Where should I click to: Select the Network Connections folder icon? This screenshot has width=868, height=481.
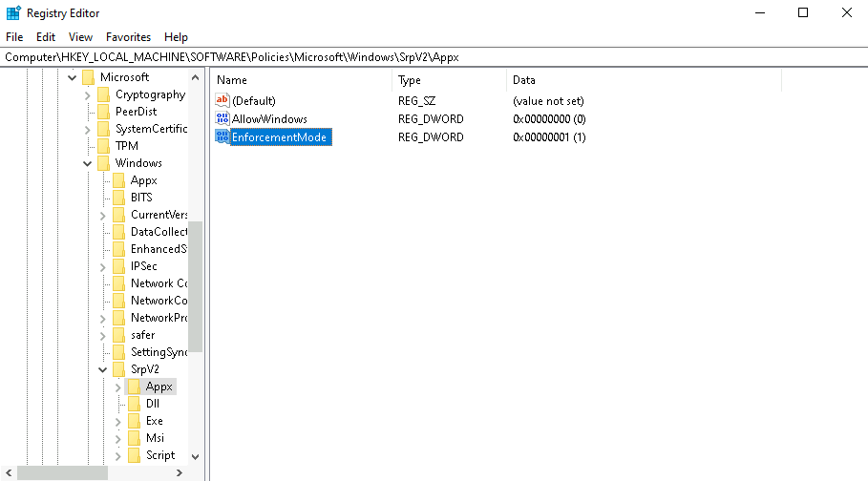point(119,283)
